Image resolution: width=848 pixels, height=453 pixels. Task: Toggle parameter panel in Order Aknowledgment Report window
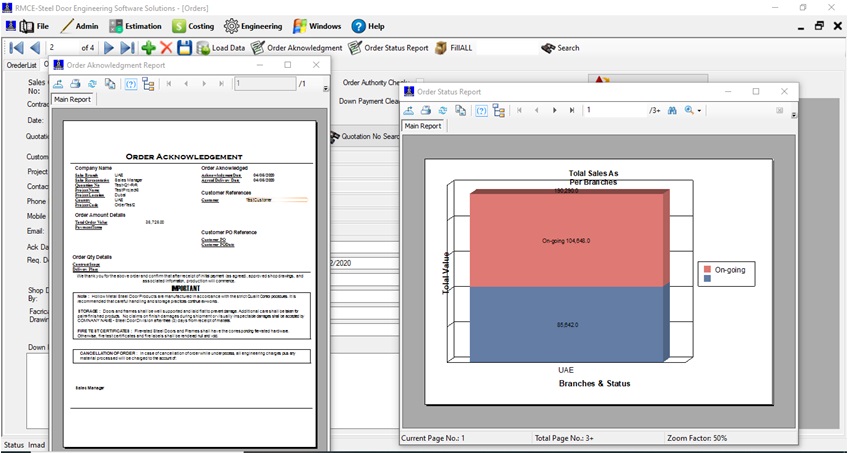point(131,84)
